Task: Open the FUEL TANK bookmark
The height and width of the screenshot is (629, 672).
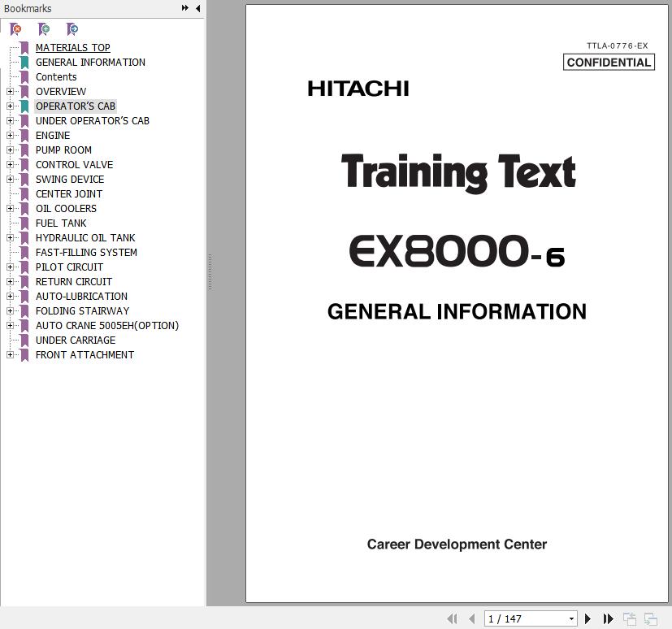Action: point(61,223)
